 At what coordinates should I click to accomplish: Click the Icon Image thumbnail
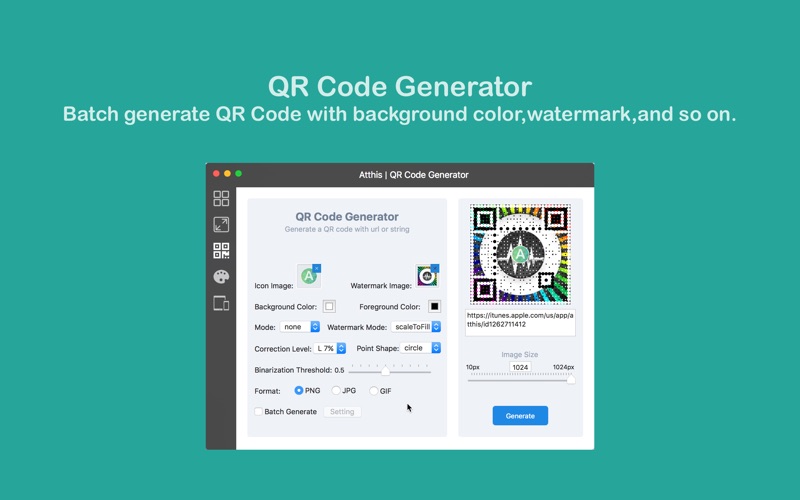308,277
